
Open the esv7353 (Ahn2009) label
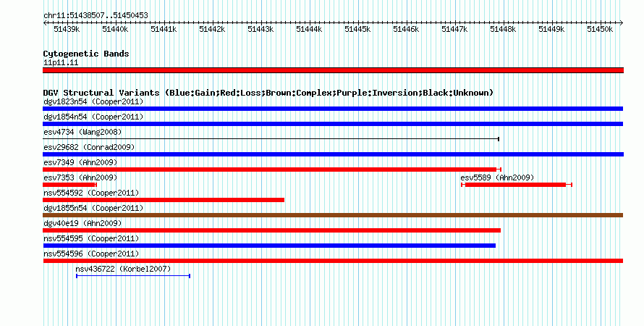80,177
